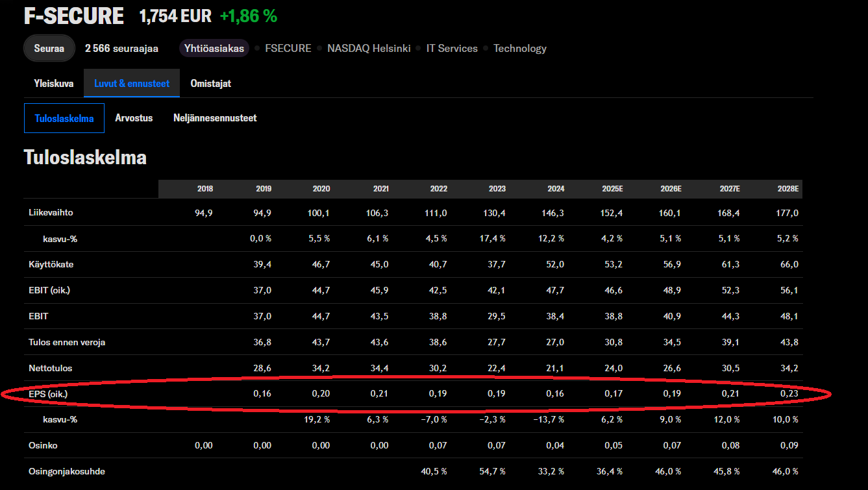Click the 2021 column header

click(381, 189)
